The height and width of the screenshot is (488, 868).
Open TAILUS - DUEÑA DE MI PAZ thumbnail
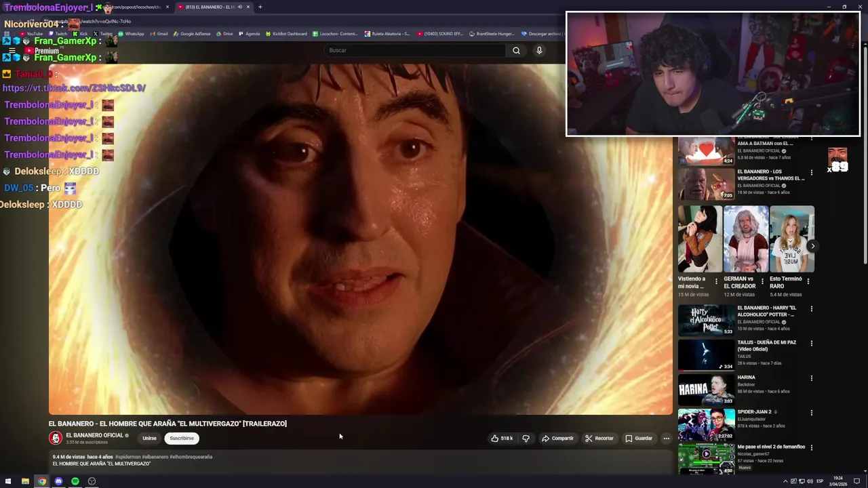coord(706,354)
